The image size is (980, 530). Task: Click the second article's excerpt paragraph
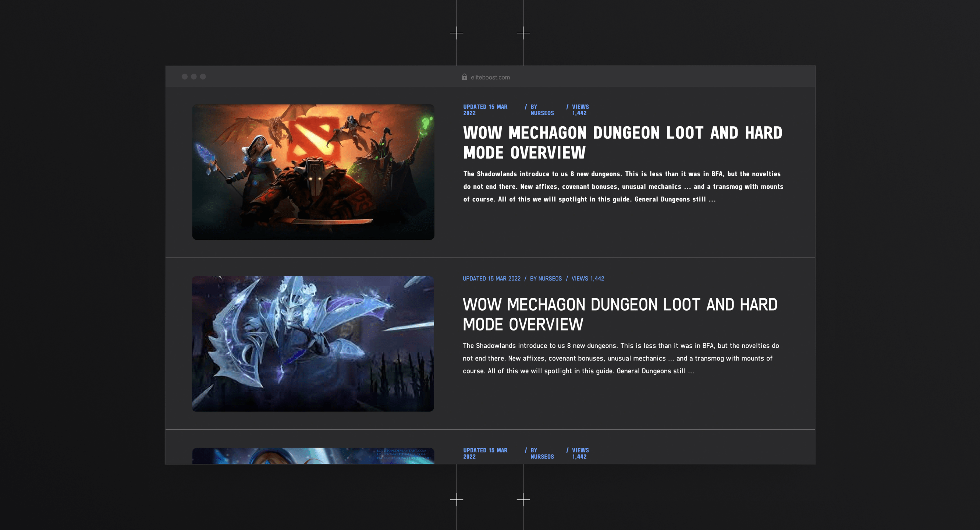pyautogui.click(x=620, y=358)
